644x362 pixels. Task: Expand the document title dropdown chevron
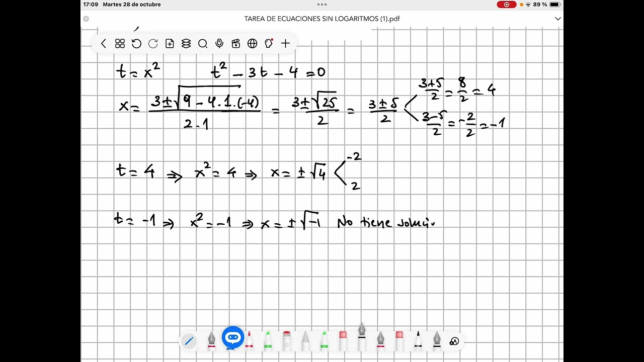coord(557,19)
